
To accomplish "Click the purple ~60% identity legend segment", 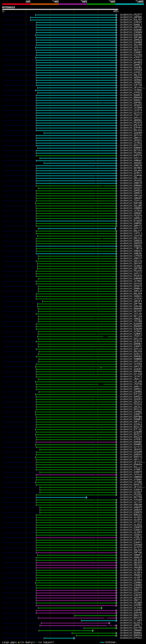I will 73,4.
